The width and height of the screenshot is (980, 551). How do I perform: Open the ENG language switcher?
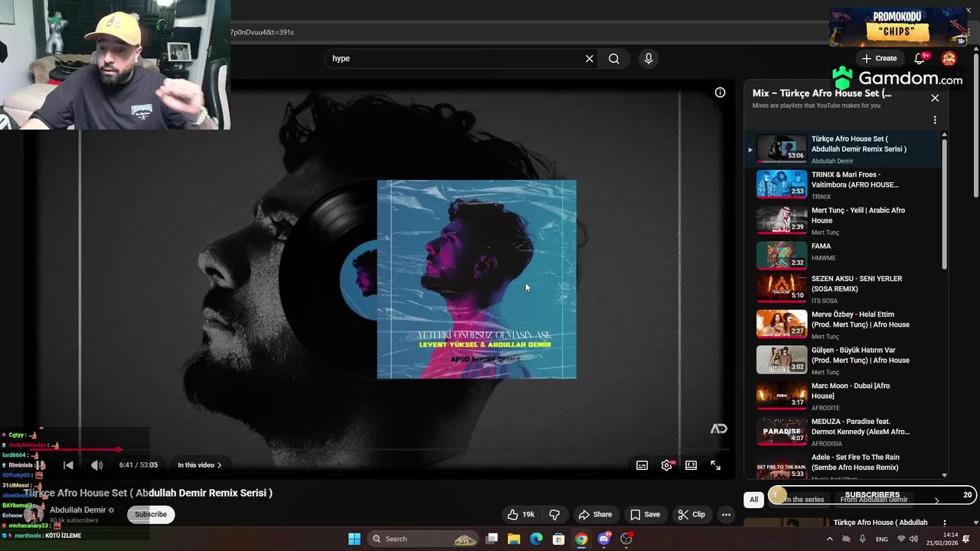point(882,539)
